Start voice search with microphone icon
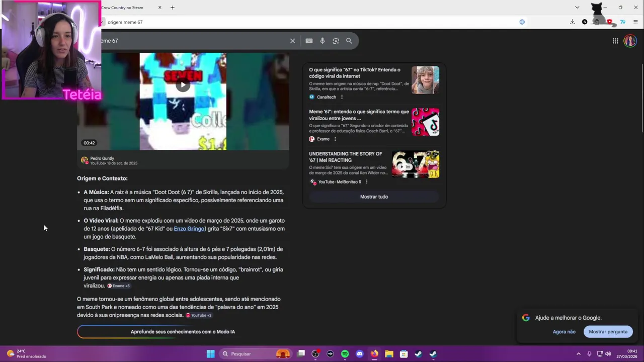Viewport: 644px width, 362px height. (323, 41)
